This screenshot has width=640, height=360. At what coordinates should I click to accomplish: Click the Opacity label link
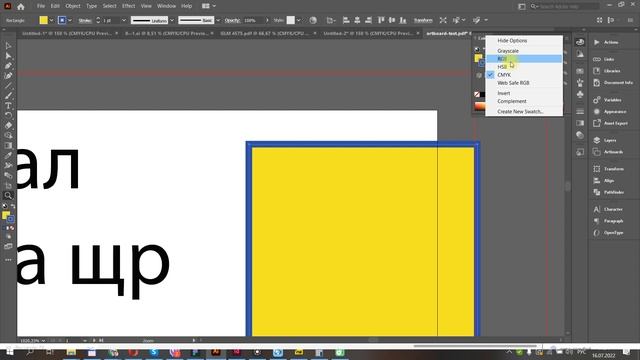click(x=232, y=20)
